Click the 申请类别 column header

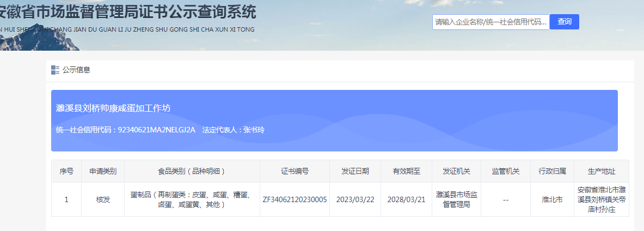pyautogui.click(x=103, y=171)
